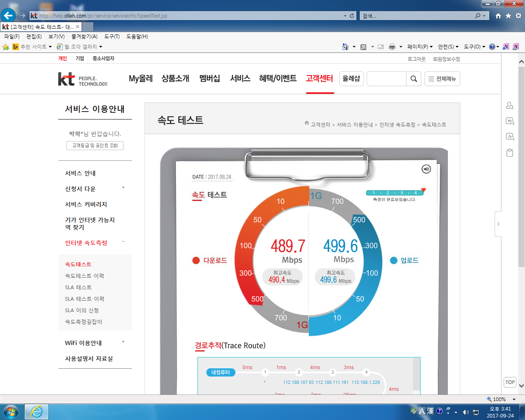Screen dimensions: 525x420
Task: Open the clipboard quick-menu icon
Action: coord(510,153)
